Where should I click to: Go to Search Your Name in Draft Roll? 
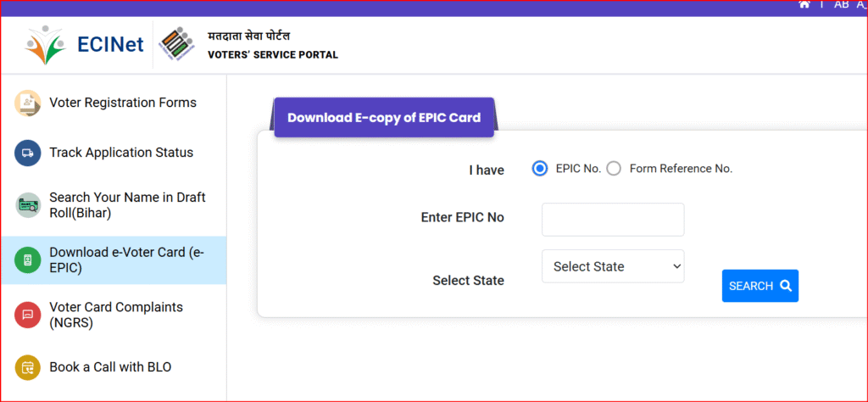[127, 205]
